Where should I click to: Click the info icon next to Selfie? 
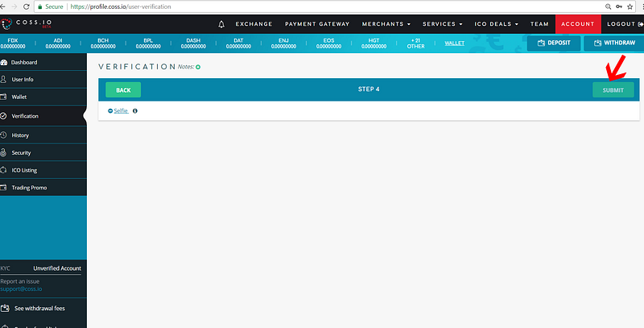135,111
